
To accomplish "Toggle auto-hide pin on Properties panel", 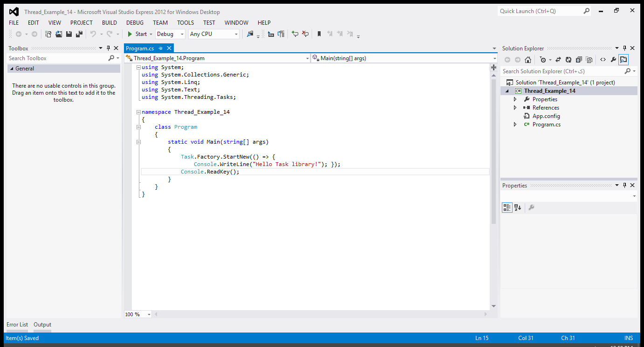I will 625,185.
